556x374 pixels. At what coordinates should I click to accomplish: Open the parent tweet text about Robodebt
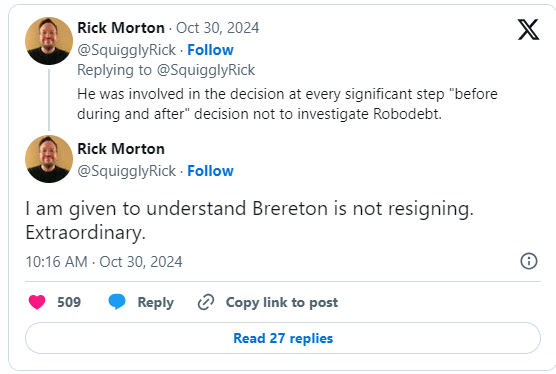point(287,104)
